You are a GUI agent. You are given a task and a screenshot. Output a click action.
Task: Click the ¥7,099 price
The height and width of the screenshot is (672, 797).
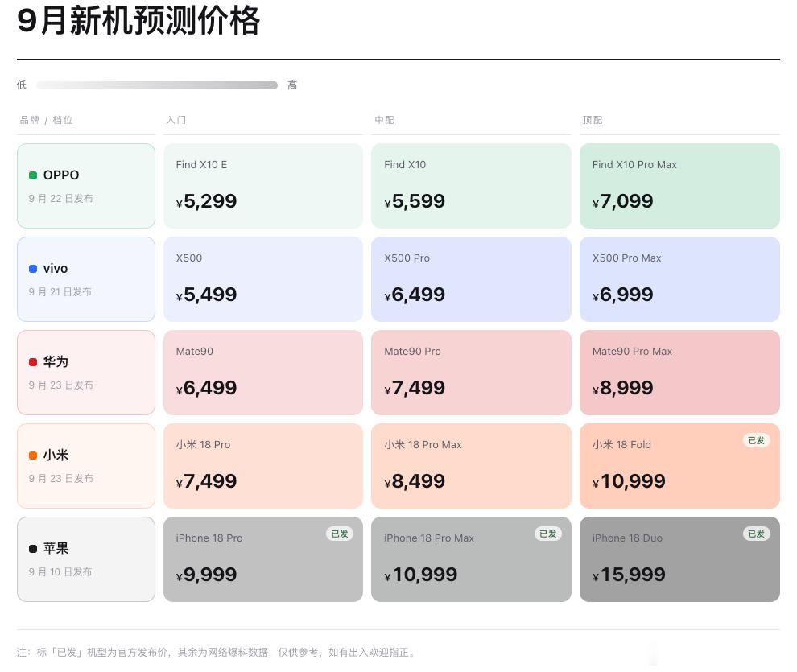(x=622, y=202)
